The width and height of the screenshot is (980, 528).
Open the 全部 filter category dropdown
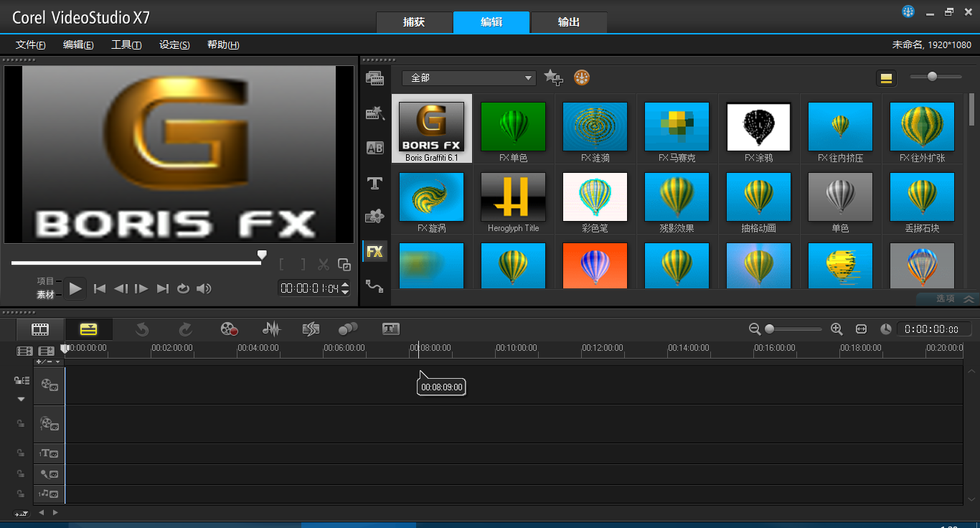(x=469, y=77)
